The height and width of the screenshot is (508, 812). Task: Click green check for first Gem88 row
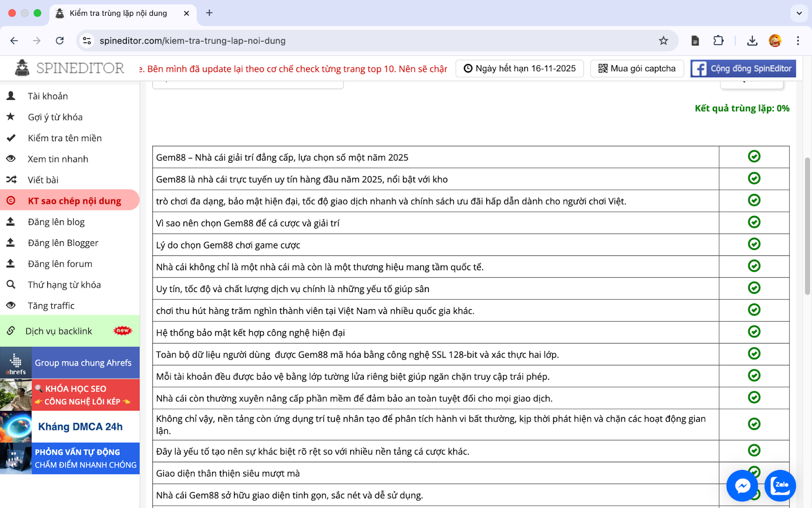pos(754,156)
